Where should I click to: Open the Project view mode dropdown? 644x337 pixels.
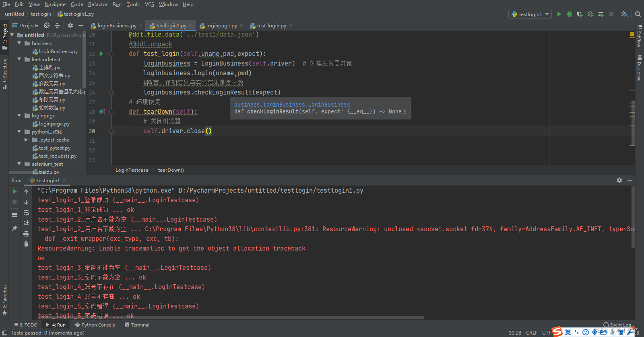click(x=26, y=25)
